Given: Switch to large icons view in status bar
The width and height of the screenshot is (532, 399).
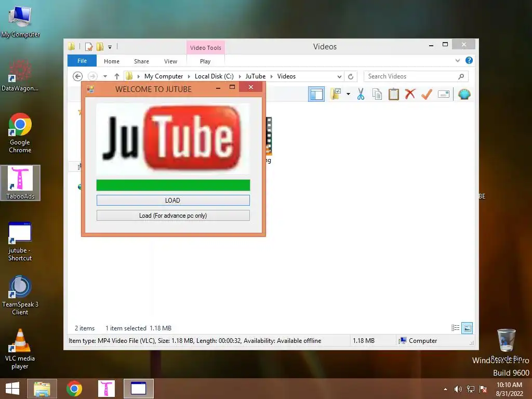Looking at the screenshot, I should [x=467, y=328].
